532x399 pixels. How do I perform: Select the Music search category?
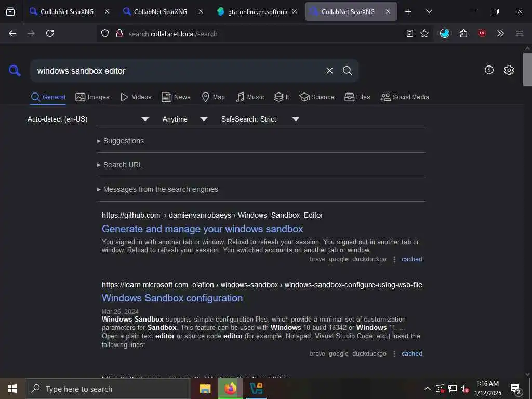click(250, 97)
